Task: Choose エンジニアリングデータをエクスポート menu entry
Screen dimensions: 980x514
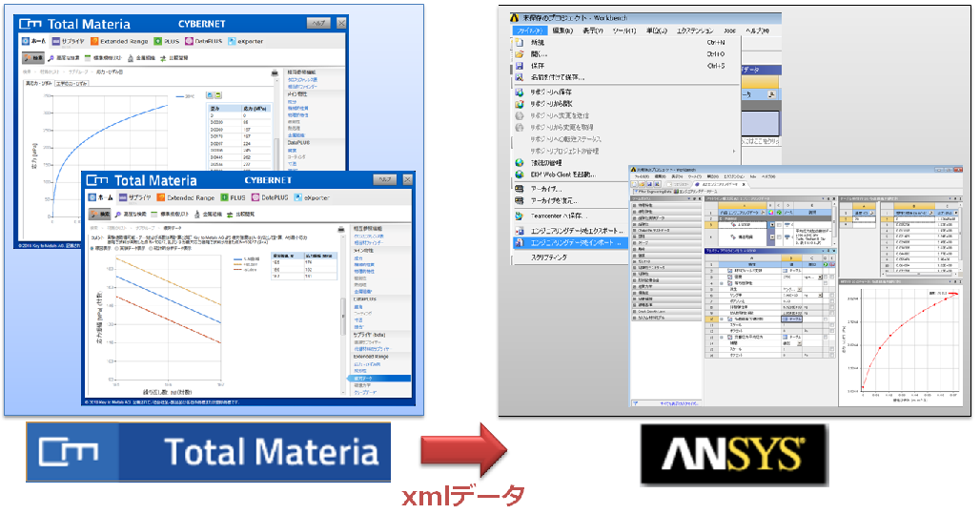Action: [x=577, y=231]
